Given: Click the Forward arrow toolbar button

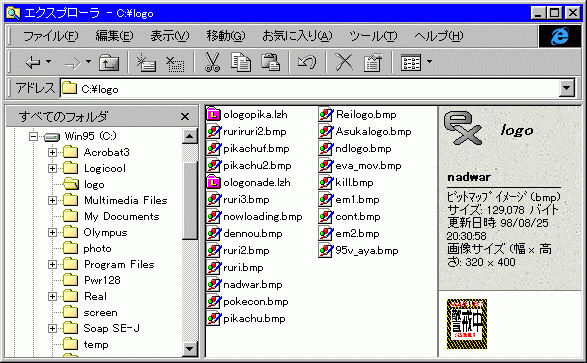Looking at the screenshot, I should tap(72, 63).
